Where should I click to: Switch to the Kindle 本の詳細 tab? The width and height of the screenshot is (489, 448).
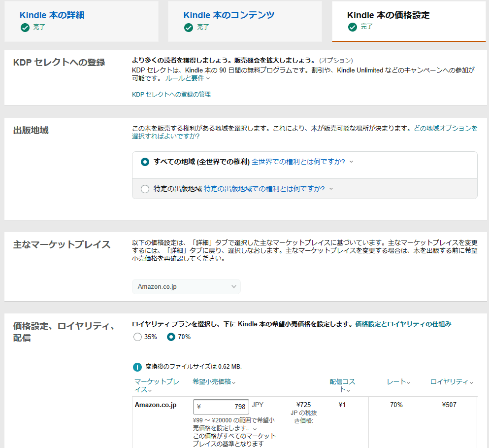52,15
